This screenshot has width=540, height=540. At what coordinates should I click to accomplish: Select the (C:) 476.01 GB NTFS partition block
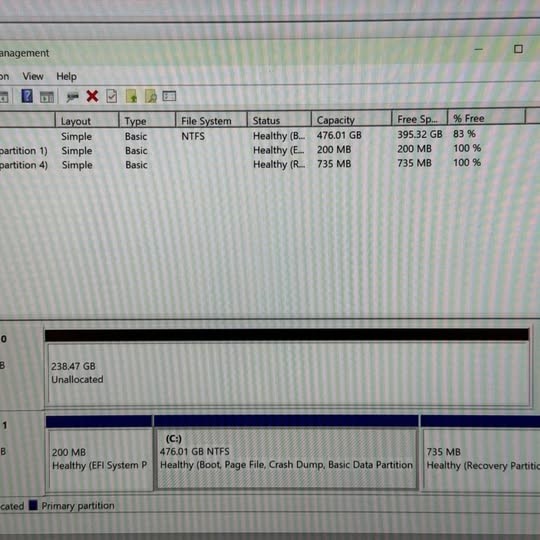[x=286, y=452]
